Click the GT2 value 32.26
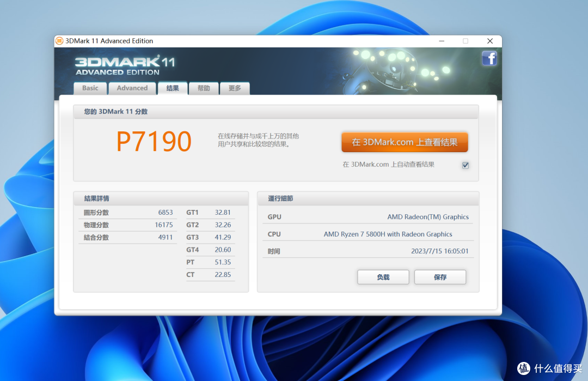This screenshot has height=381, width=588. pyautogui.click(x=223, y=225)
